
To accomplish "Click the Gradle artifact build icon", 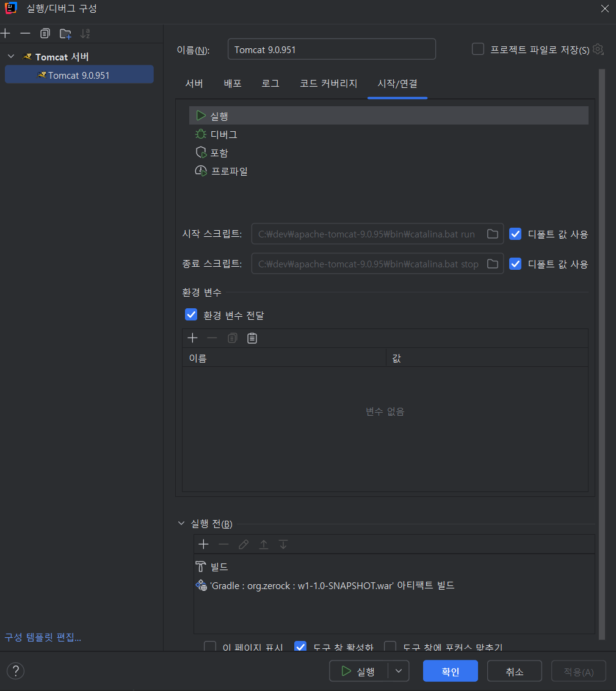I will 201,585.
